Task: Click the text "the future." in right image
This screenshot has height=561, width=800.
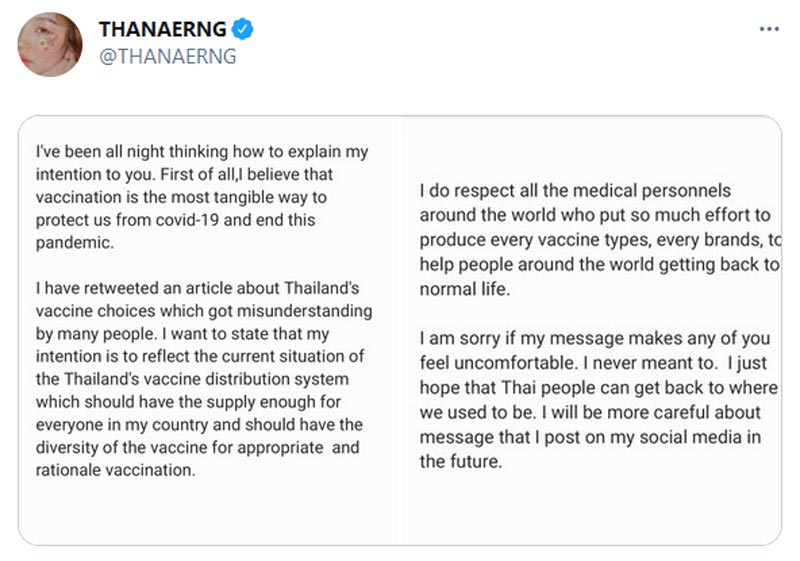Action: click(459, 461)
